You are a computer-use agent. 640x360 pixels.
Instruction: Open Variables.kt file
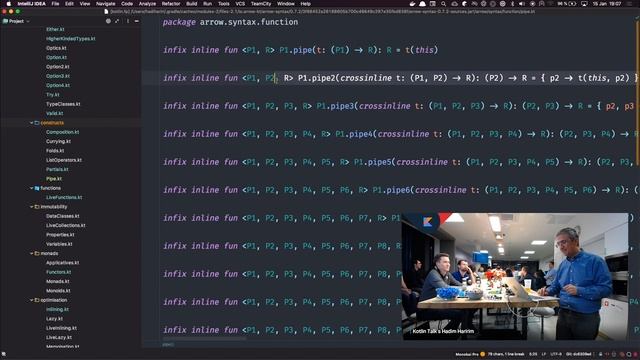point(59,244)
